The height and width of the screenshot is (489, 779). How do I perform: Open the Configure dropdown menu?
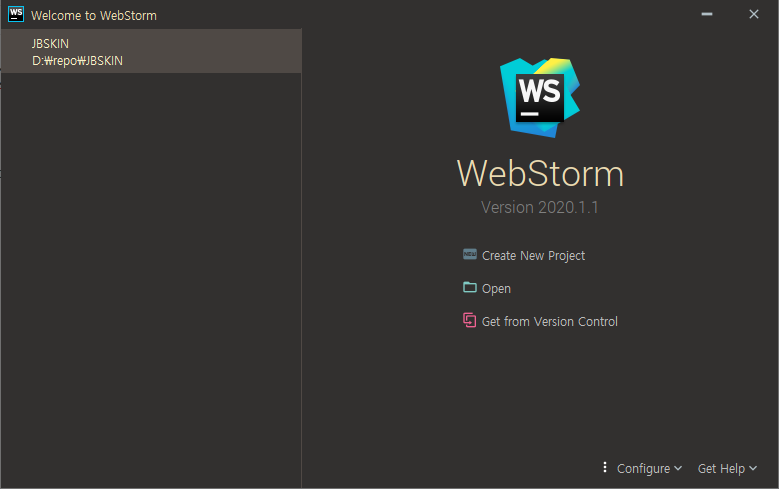(x=649, y=469)
